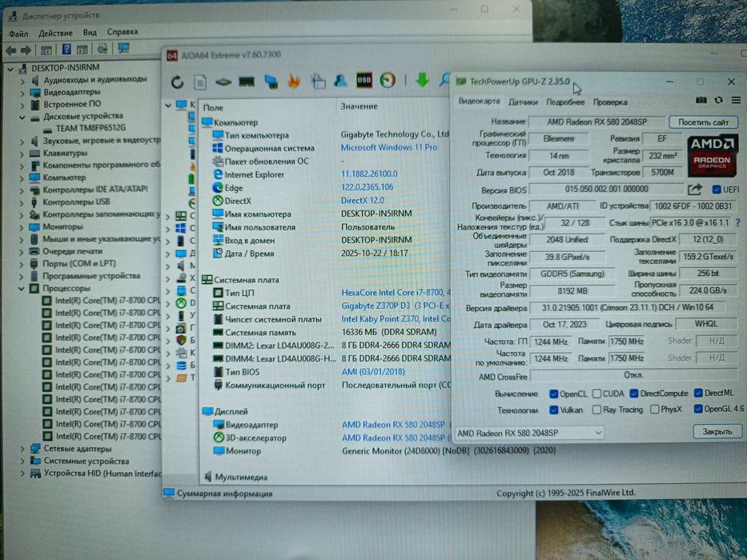Click the Посетить сайт button
The height and width of the screenshot is (560, 747).
coord(703,122)
